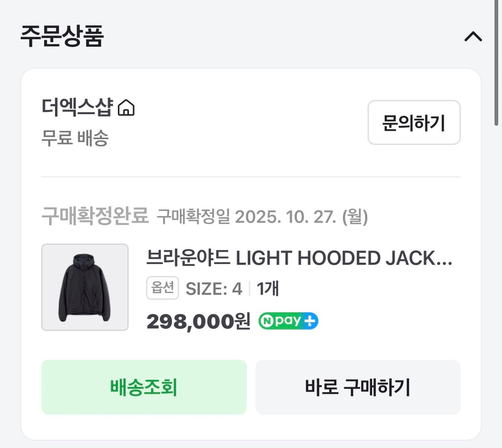Click the 배송조회 delivery tracking button
The height and width of the screenshot is (448, 502).
[x=144, y=387]
